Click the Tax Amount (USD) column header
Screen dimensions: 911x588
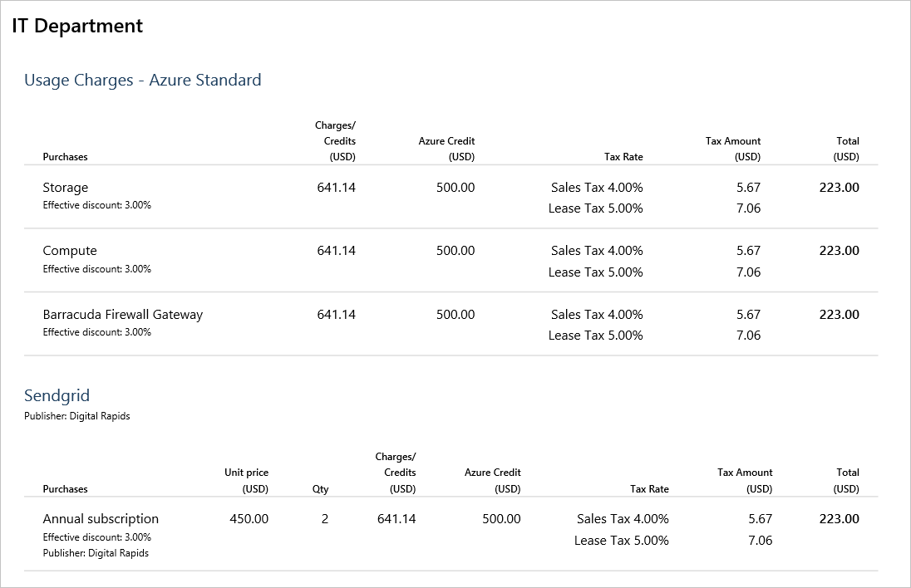pyautogui.click(x=732, y=141)
